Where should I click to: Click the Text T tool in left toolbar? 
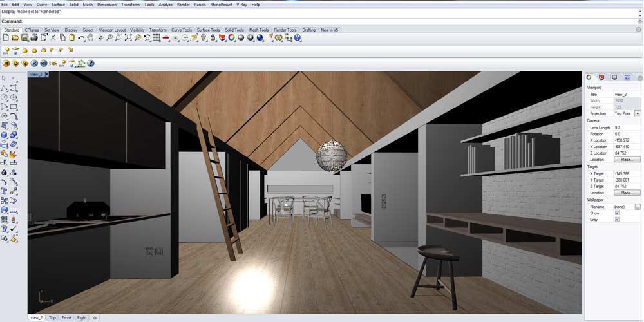coord(4,192)
